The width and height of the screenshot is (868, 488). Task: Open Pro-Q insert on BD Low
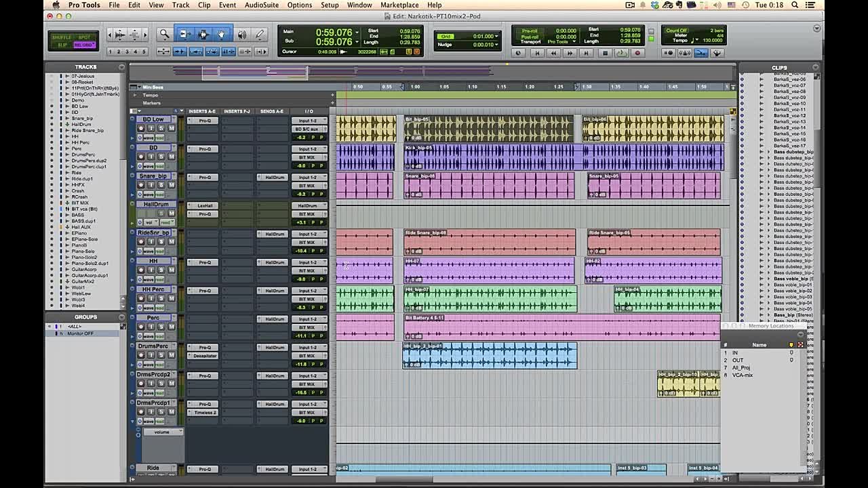[x=205, y=121]
